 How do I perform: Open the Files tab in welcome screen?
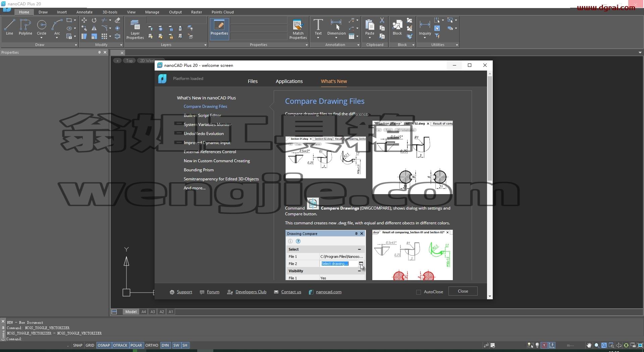(253, 81)
